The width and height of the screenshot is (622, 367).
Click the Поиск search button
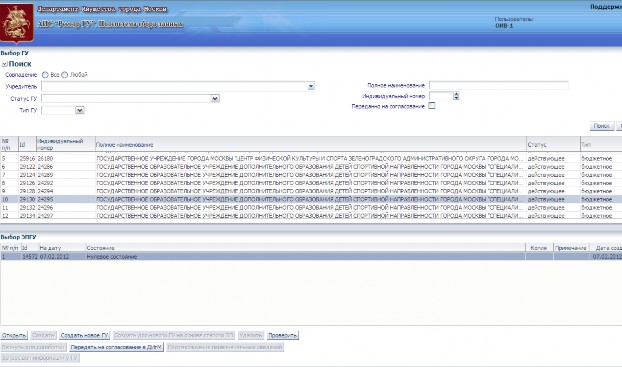click(x=602, y=126)
